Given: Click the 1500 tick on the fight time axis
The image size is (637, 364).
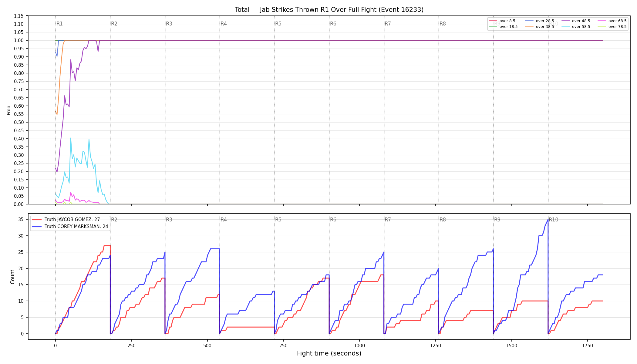Looking at the screenshot, I should (x=512, y=345).
